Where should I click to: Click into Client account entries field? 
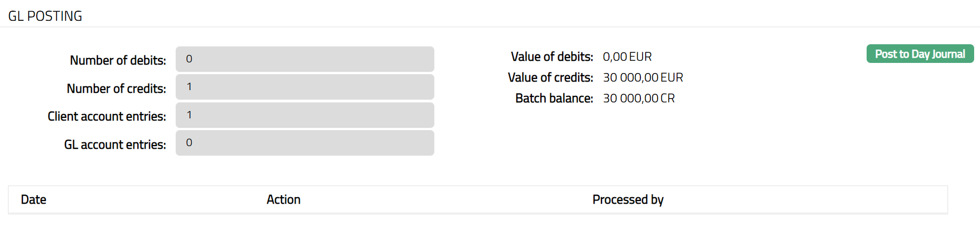pyautogui.click(x=304, y=115)
